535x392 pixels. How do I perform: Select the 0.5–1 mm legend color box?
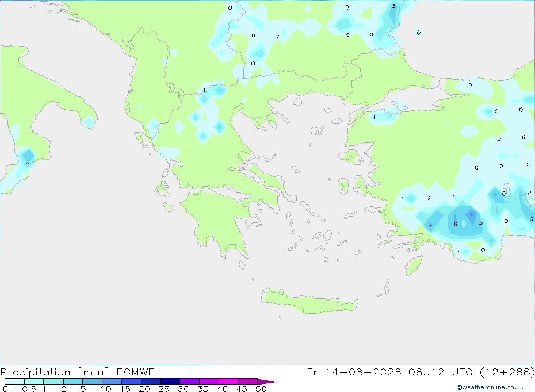click(34, 381)
